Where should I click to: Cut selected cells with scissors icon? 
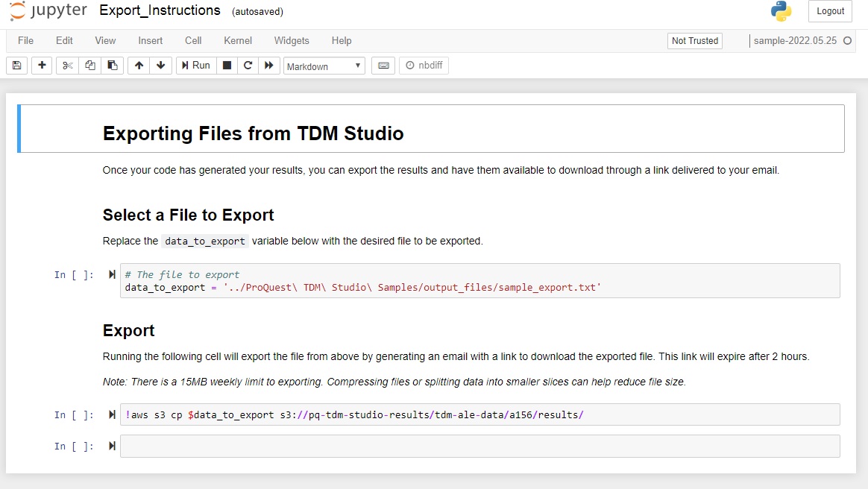(68, 66)
